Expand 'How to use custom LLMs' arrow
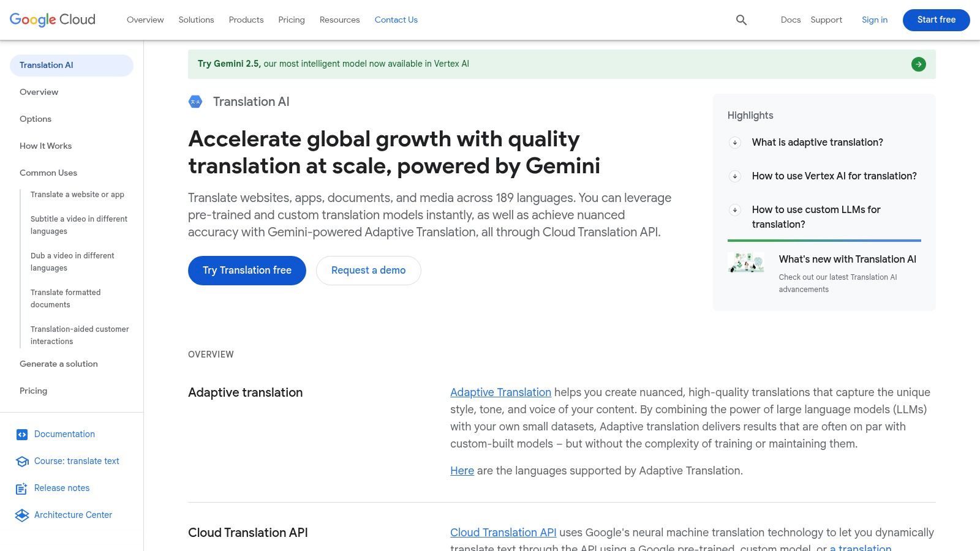 [x=735, y=210]
